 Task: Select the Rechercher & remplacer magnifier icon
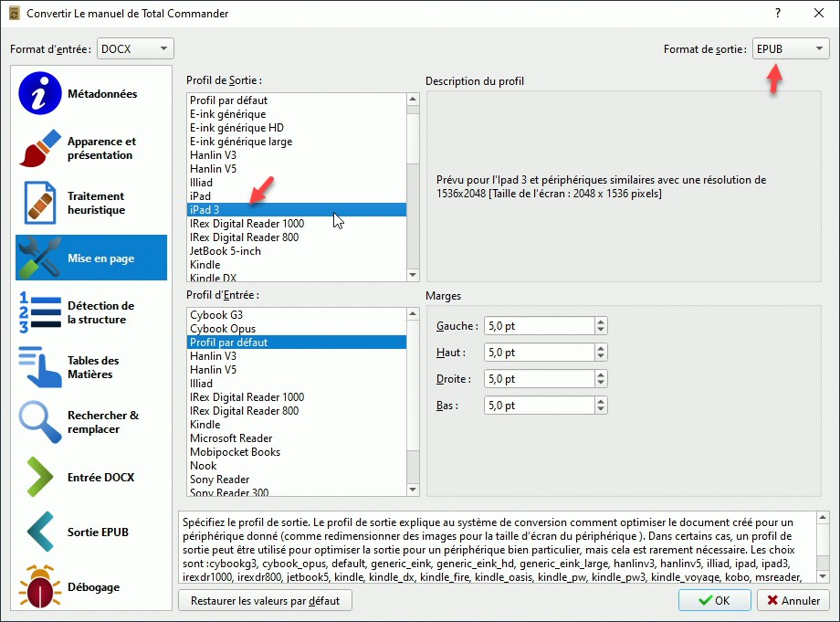tap(39, 422)
